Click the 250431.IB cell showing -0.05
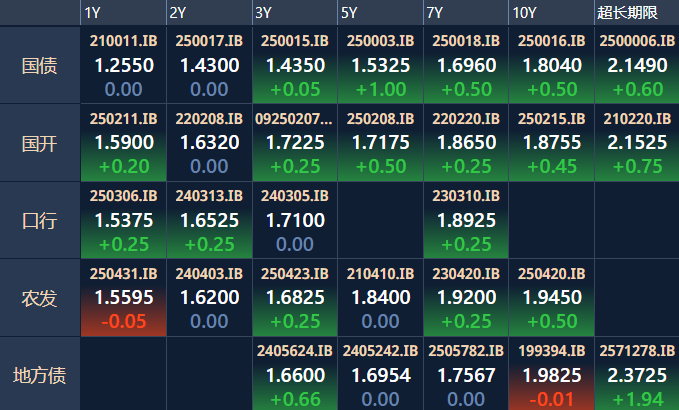679x410 pixels. click(124, 297)
